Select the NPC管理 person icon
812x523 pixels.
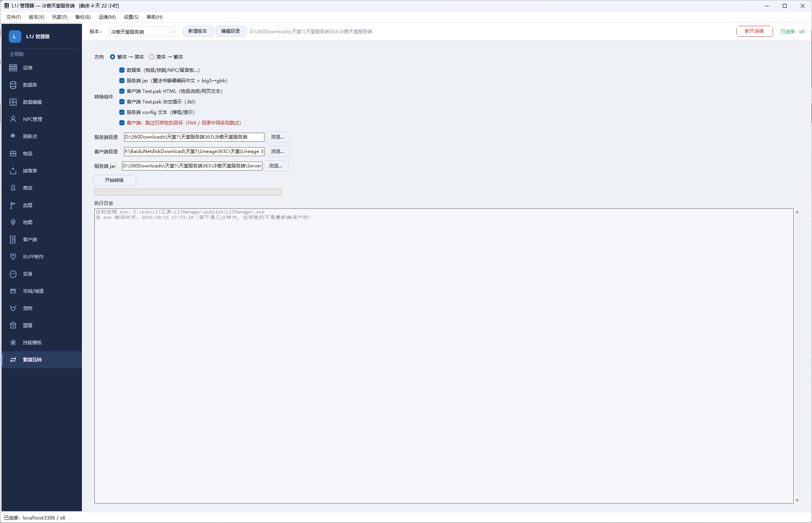[13, 119]
